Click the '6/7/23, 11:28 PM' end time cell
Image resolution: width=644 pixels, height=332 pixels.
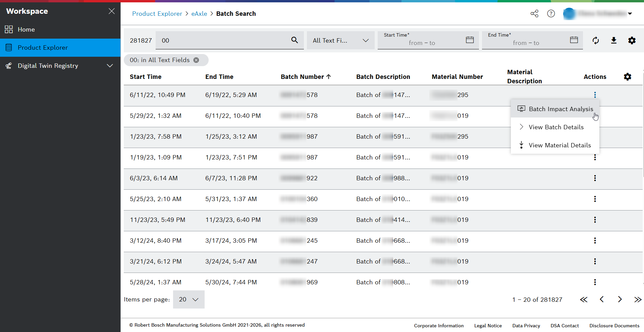231,178
